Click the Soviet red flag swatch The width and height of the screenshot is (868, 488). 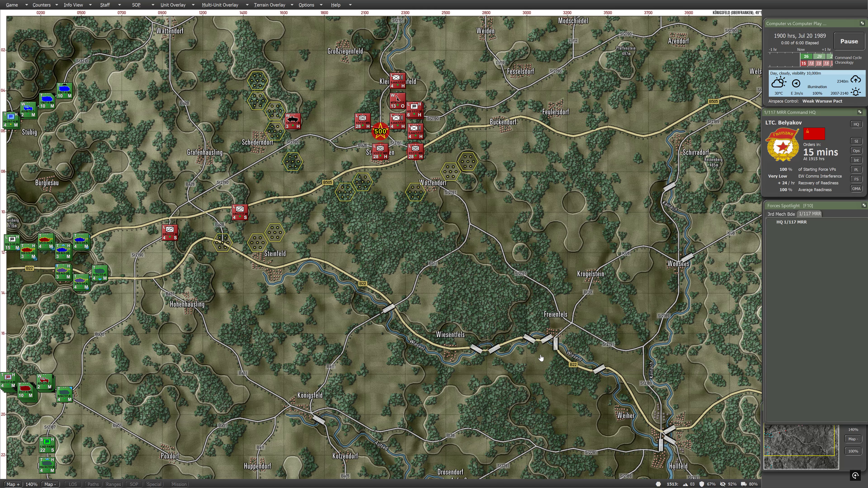coord(814,134)
